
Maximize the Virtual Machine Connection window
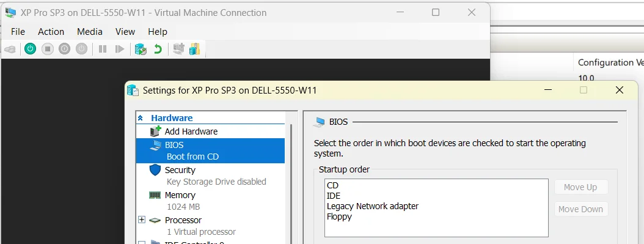pyautogui.click(x=436, y=12)
